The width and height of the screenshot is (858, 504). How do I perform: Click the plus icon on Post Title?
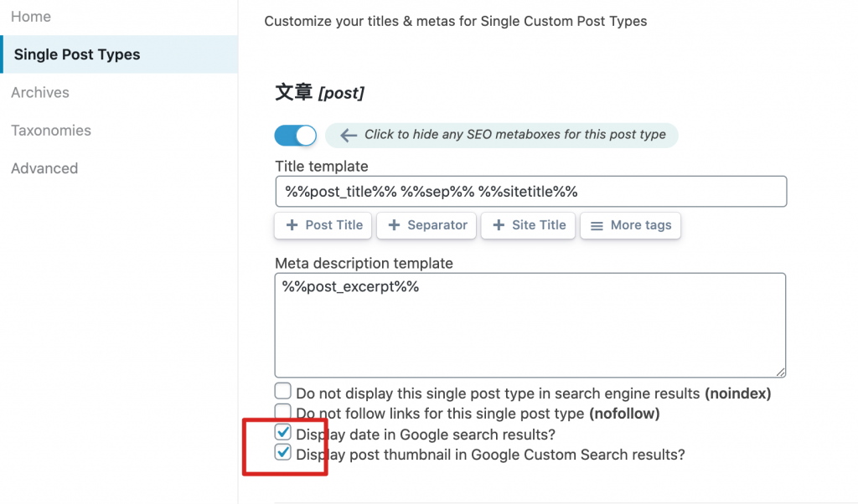[292, 225]
